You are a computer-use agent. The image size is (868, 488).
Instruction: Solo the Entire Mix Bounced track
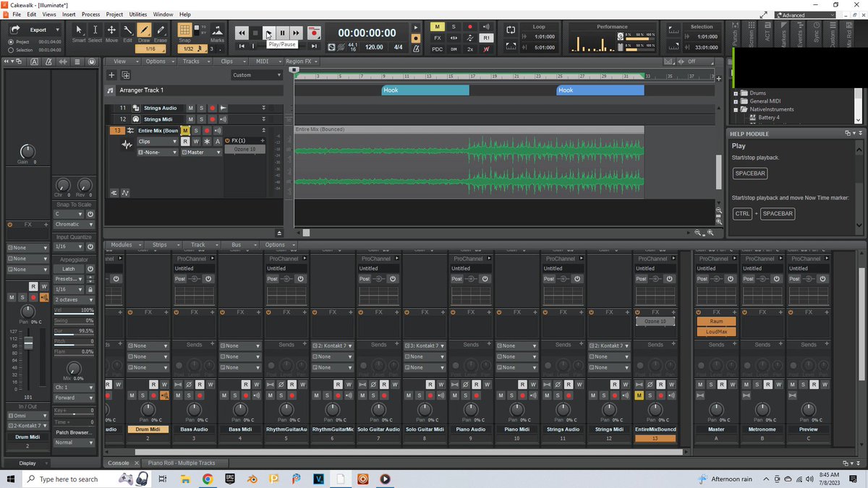point(195,130)
